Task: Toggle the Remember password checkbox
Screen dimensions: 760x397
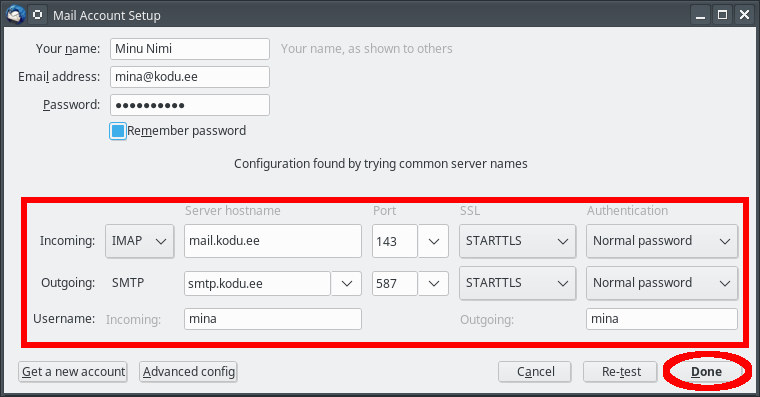Action: click(118, 131)
